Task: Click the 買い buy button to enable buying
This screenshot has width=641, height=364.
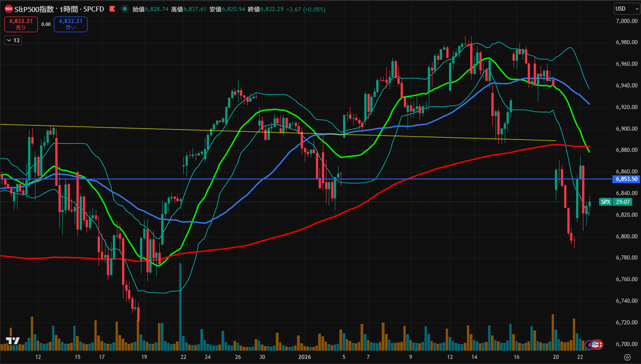Action: (x=70, y=24)
